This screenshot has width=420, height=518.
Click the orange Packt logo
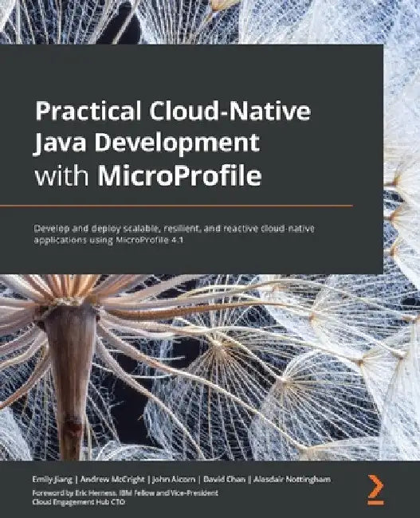pyautogui.click(x=376, y=489)
